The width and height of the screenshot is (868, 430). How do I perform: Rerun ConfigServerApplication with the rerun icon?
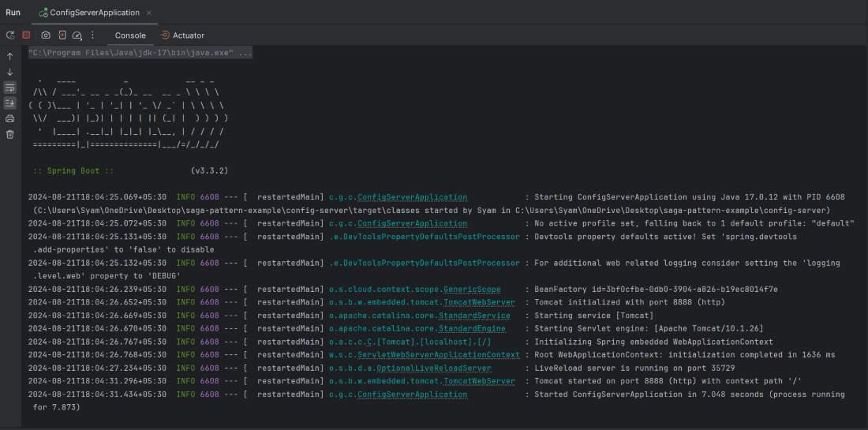coord(10,35)
